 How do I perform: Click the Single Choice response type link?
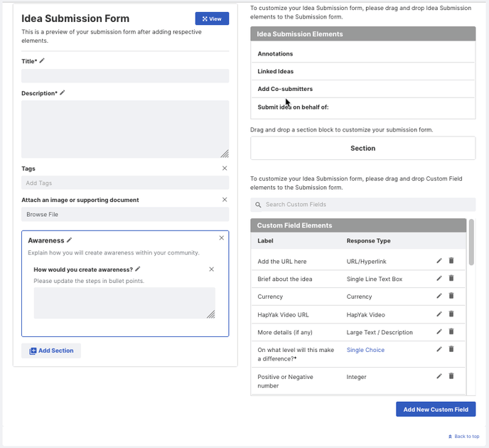coord(365,350)
